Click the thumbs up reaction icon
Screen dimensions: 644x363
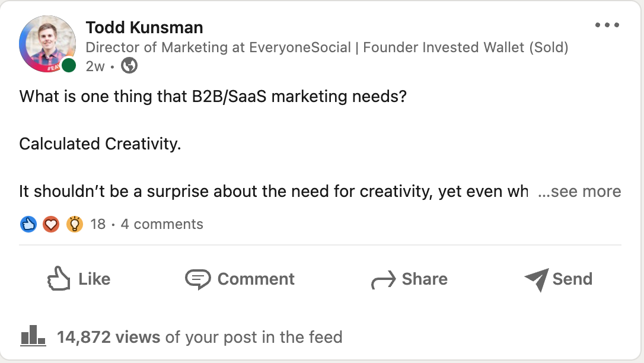click(x=28, y=224)
